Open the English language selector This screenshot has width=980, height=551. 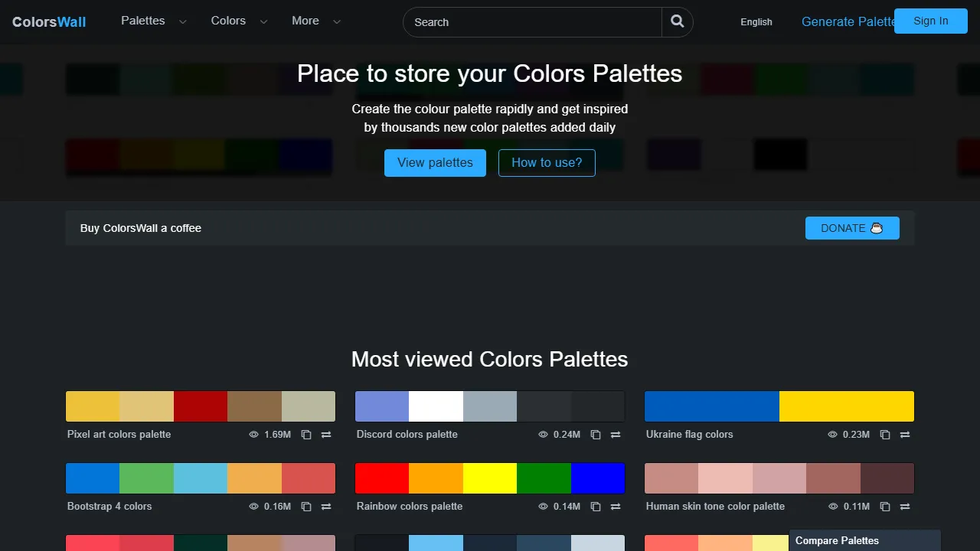(756, 22)
